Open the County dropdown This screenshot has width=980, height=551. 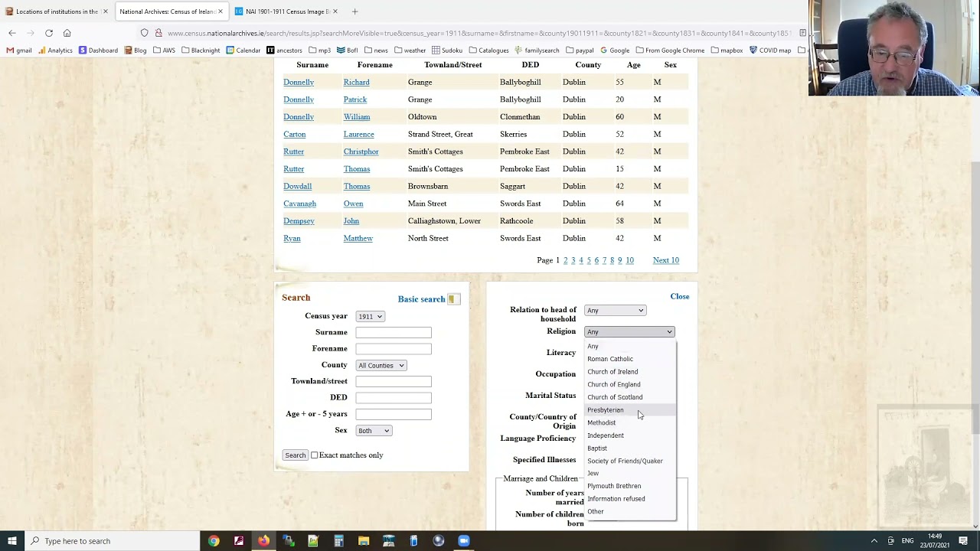pos(381,366)
